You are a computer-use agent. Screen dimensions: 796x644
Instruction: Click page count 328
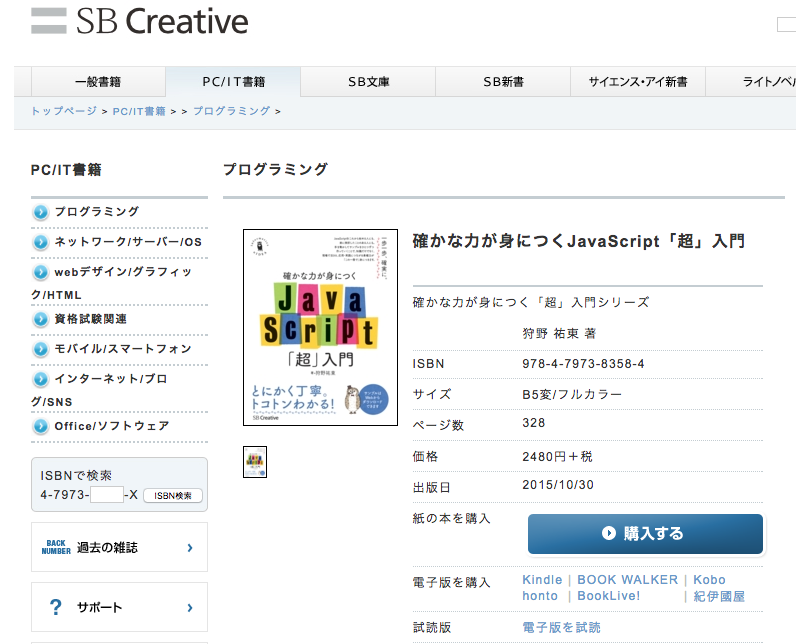(x=534, y=423)
